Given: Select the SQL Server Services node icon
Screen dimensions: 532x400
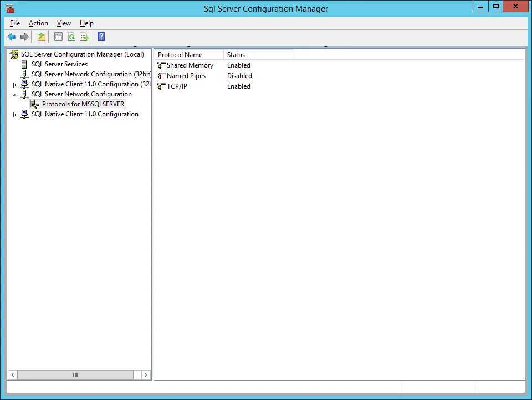Looking at the screenshot, I should tap(24, 64).
